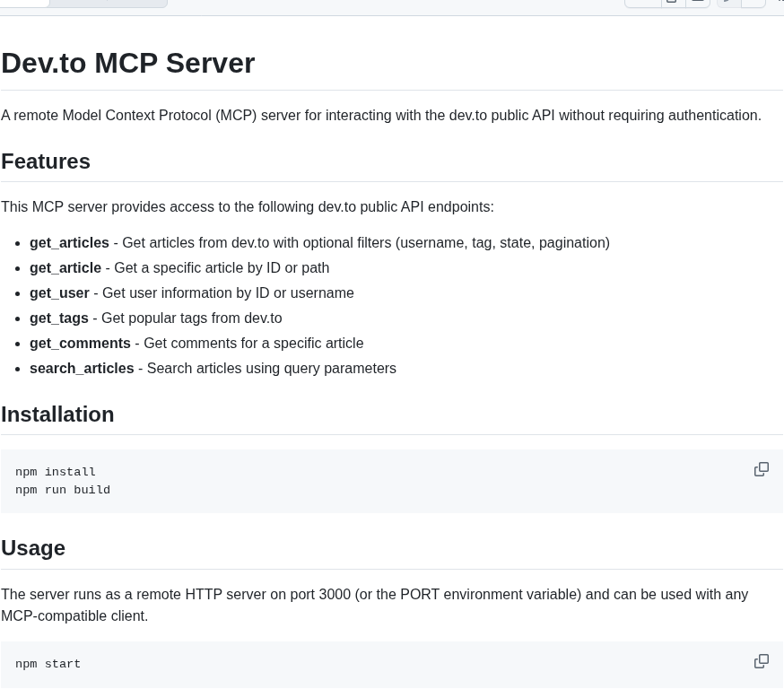This screenshot has width=784, height=689.
Task: Click 'Get user information by ID or username'
Action: click(x=228, y=293)
